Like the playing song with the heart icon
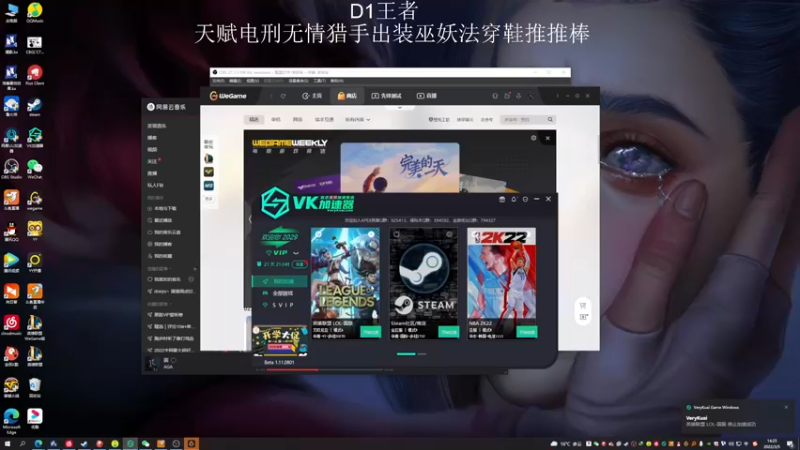Image resolution: width=800 pixels, height=450 pixels. click(173, 360)
